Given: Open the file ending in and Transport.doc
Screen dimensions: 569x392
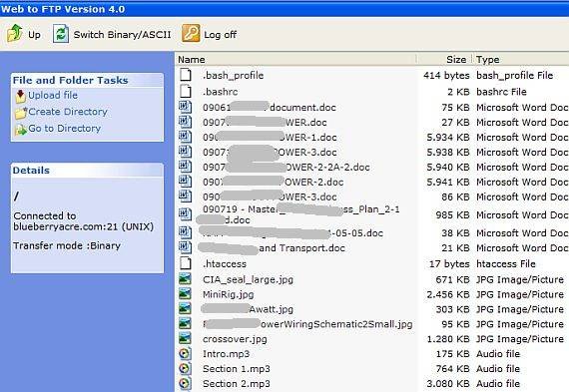Looking at the screenshot, I should tap(272, 248).
